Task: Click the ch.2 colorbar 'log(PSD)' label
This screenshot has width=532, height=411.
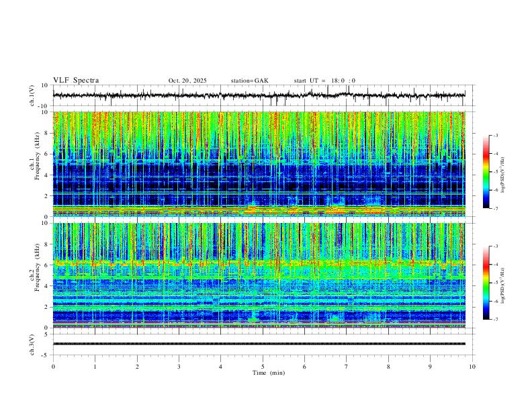Action: point(503,285)
